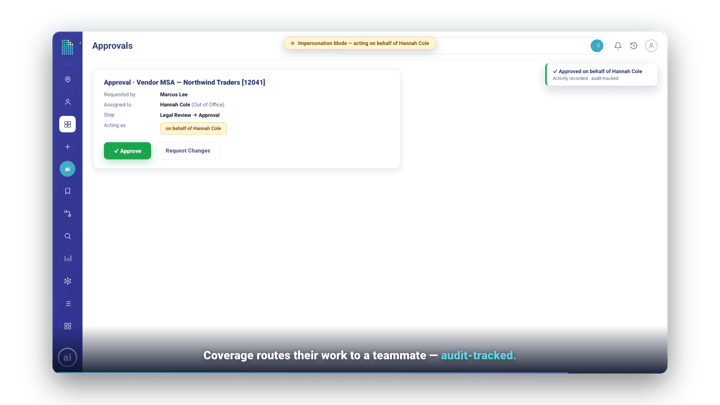
Task: Click the large AI assistant circle at bottom
Action: (x=68, y=357)
